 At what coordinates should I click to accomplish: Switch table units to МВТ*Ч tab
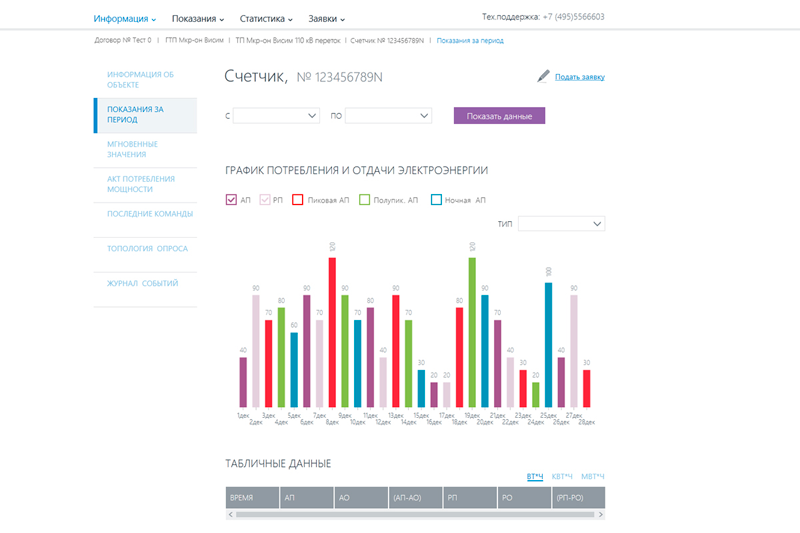(592, 476)
